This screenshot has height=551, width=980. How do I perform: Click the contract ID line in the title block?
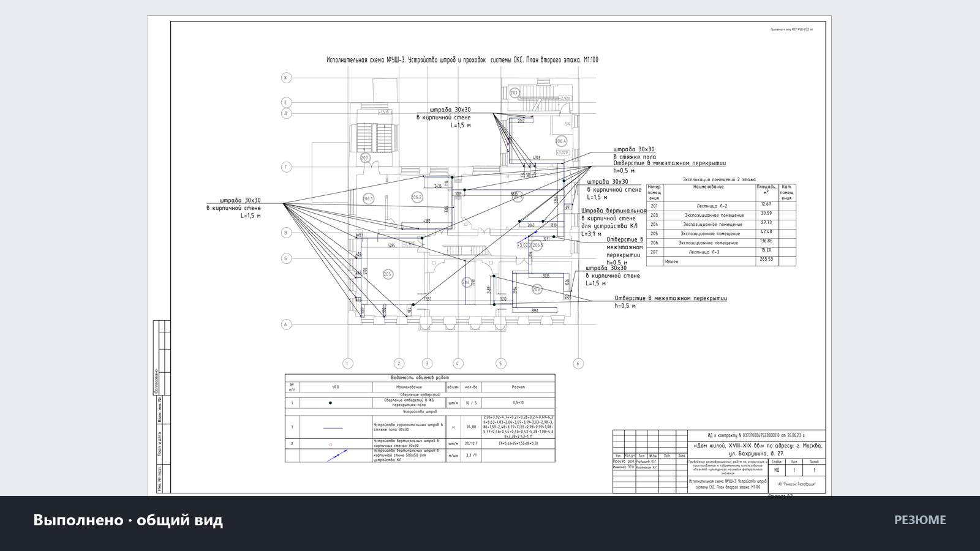[x=757, y=435]
